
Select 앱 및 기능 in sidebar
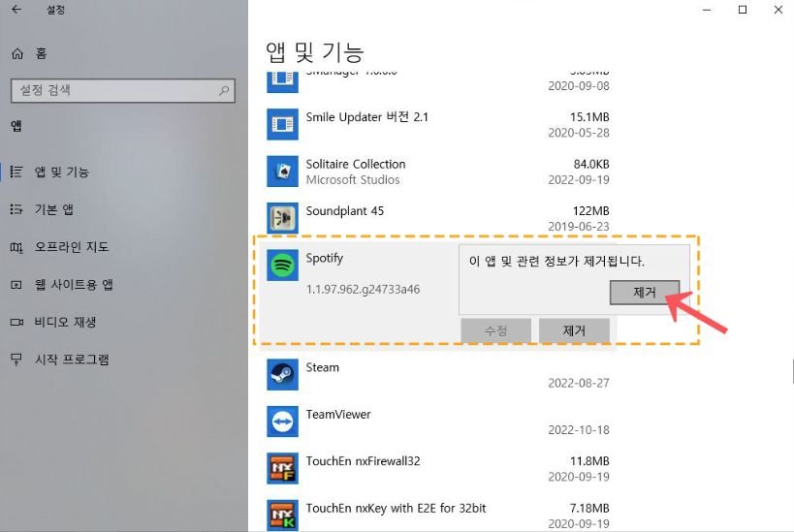(x=62, y=172)
